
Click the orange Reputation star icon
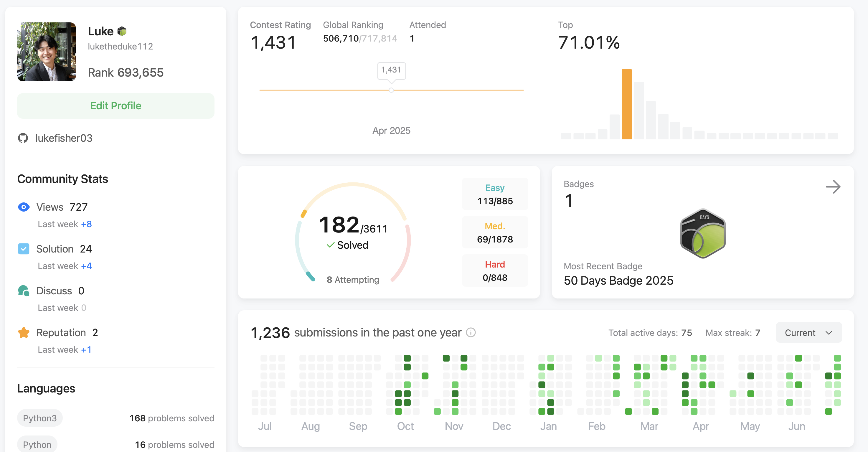point(24,332)
